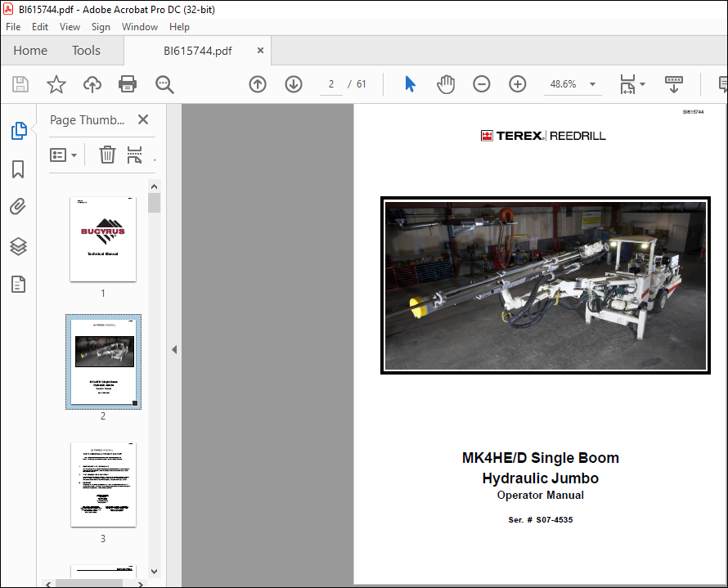Open the View menu
The height and width of the screenshot is (588, 728).
click(x=70, y=27)
